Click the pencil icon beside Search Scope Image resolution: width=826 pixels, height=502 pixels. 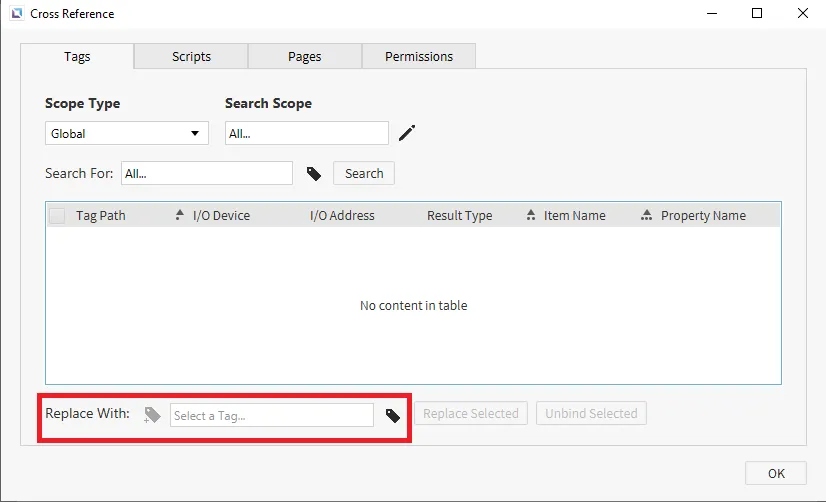point(407,133)
